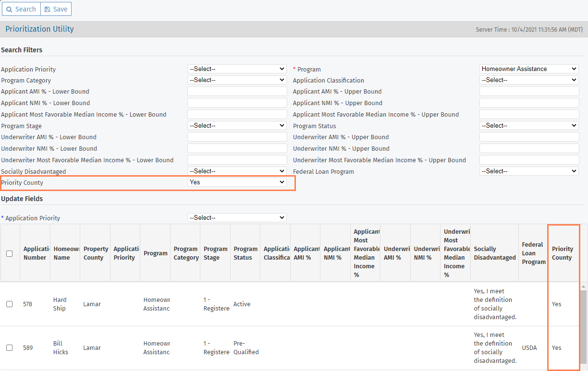Check the box for application 589
Viewport: 588px width, 371px height.
coord(10,347)
